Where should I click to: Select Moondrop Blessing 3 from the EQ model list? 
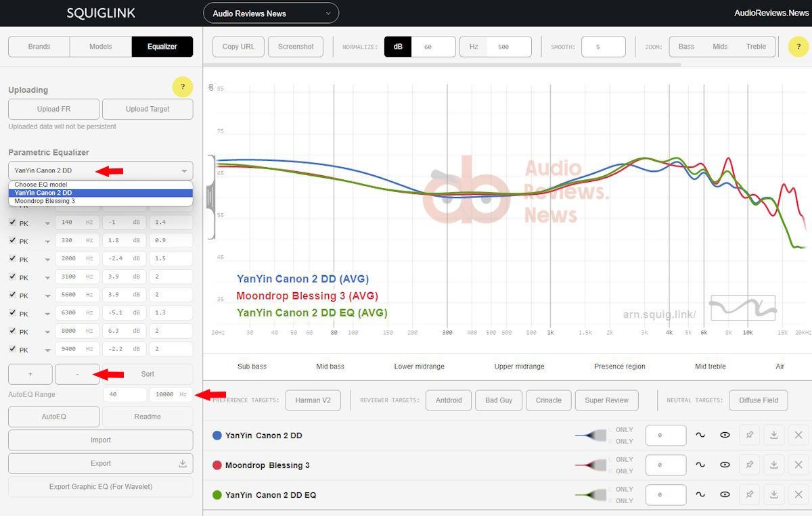(x=45, y=202)
